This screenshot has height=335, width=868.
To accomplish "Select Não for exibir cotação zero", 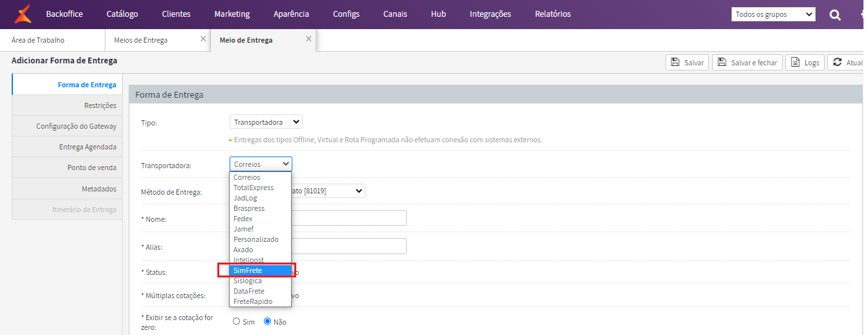I will [x=268, y=321].
